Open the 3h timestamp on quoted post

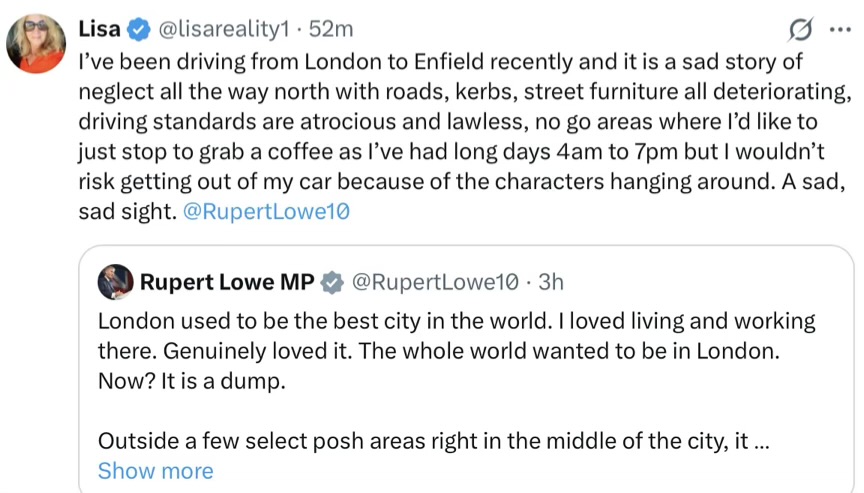(x=551, y=282)
